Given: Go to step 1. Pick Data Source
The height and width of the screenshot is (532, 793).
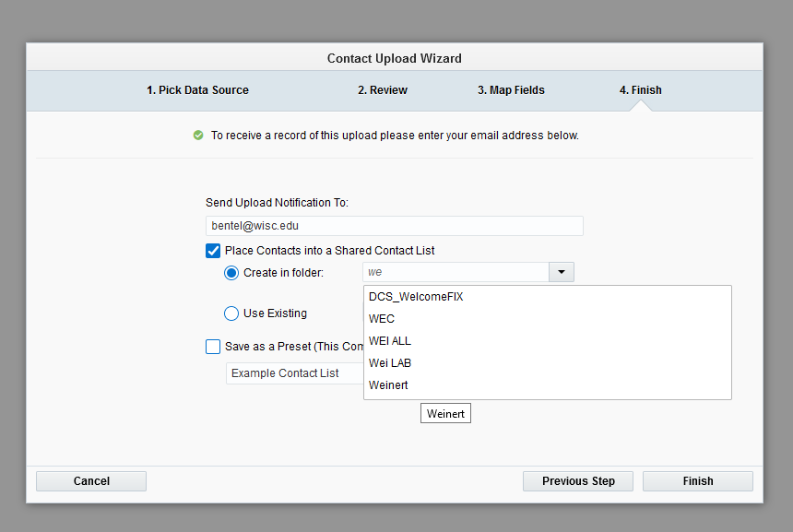Looking at the screenshot, I should (x=197, y=90).
